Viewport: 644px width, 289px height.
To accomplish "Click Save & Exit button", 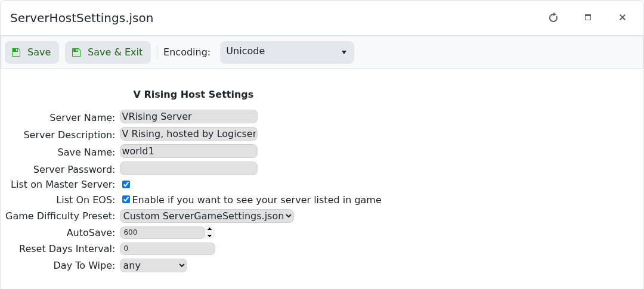I will point(107,52).
